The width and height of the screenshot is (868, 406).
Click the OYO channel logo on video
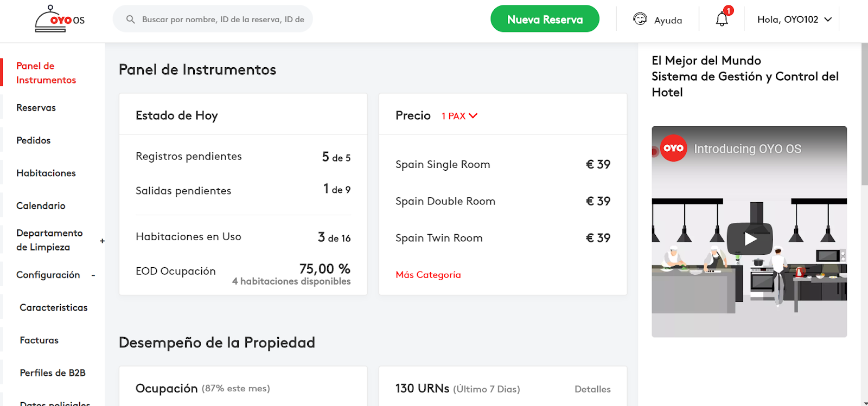pos(673,148)
